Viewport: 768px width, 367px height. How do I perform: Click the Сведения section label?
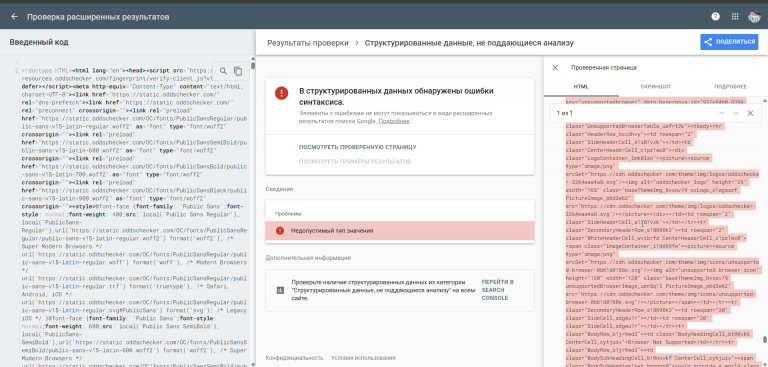coord(279,189)
